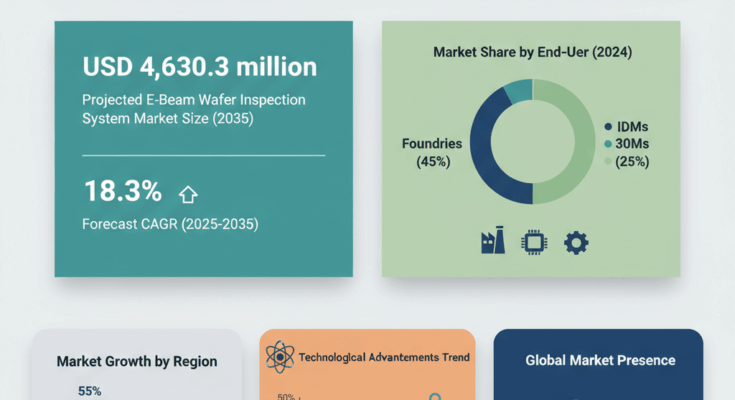Click the Forecast CAGR (2025-2035) text
Screen dimensions: 735x400
pyautogui.click(x=170, y=224)
